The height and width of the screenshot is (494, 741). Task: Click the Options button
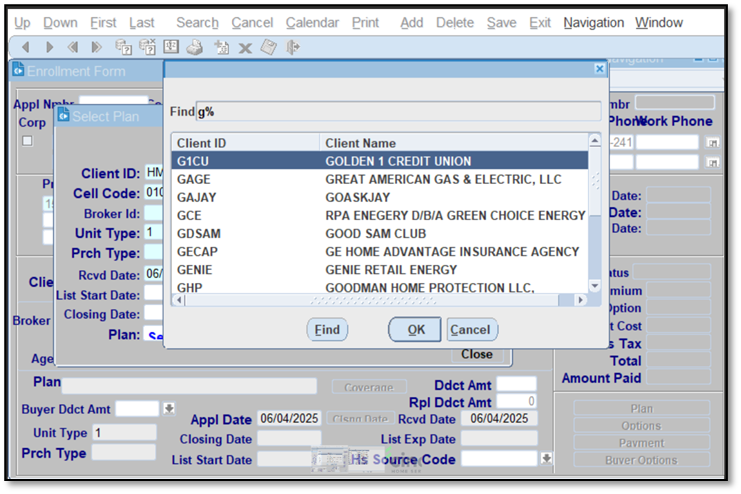pos(641,425)
